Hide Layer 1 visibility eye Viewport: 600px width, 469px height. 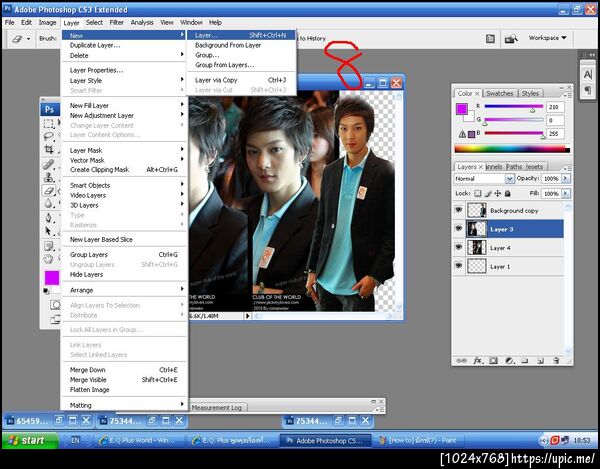pos(458,265)
